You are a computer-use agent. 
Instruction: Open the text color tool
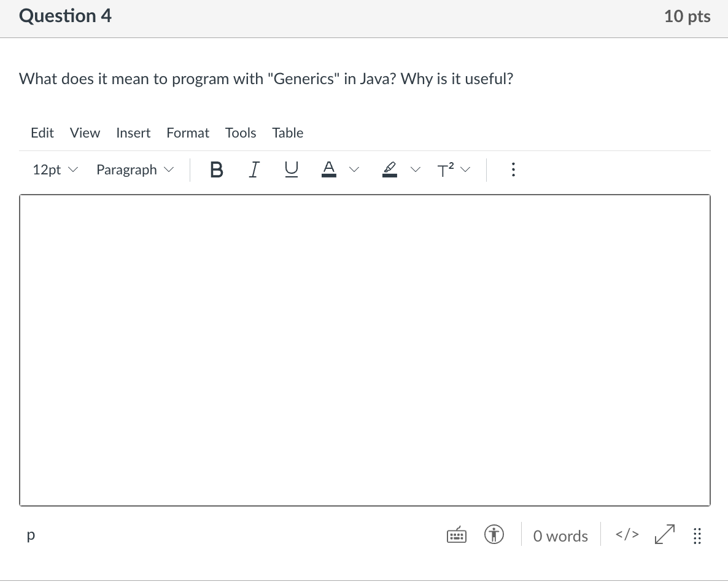coord(329,169)
